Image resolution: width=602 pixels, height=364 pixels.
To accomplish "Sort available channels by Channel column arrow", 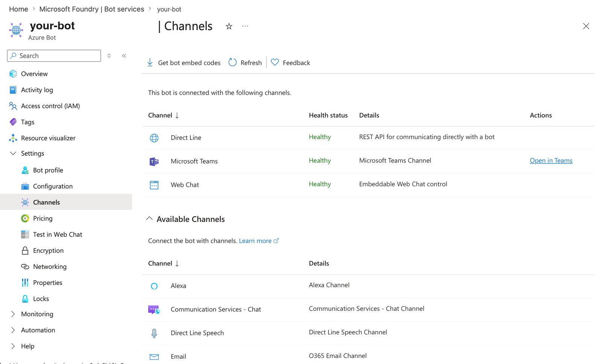I will point(177,264).
